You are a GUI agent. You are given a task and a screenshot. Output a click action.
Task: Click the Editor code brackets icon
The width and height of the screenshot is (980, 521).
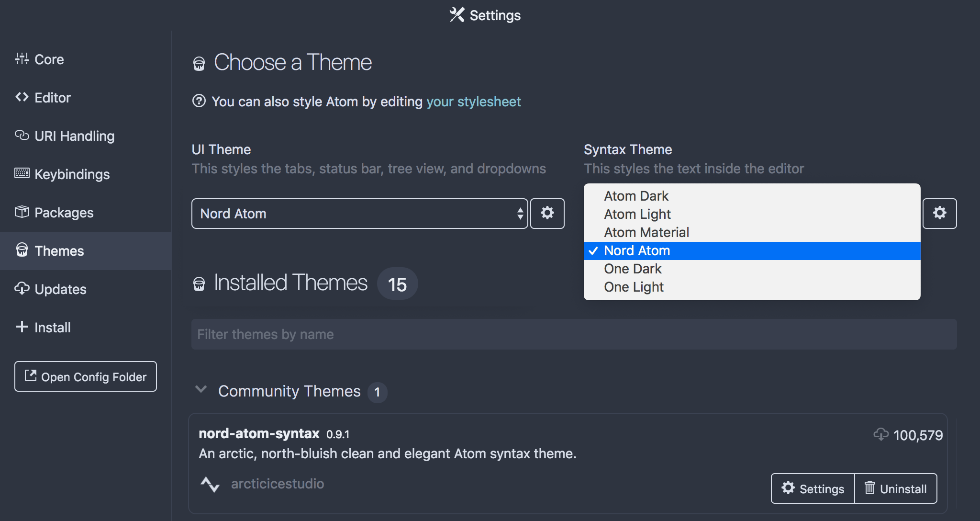click(22, 97)
